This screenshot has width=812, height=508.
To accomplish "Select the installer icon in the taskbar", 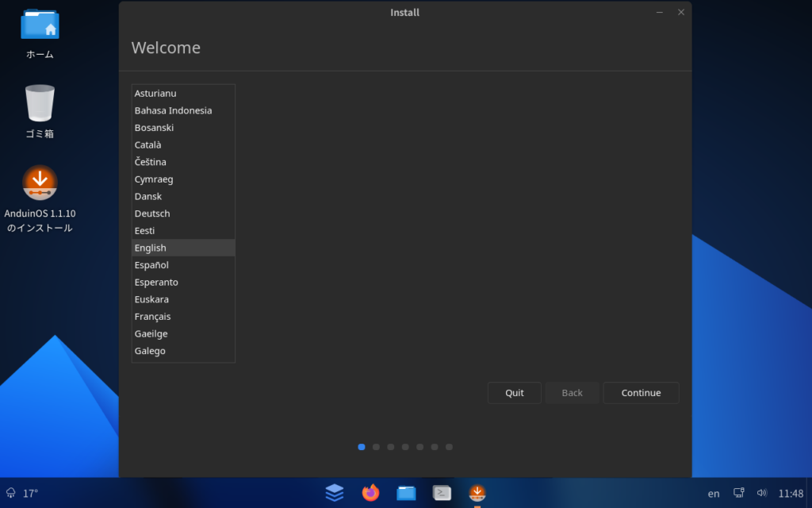I will pos(477,493).
